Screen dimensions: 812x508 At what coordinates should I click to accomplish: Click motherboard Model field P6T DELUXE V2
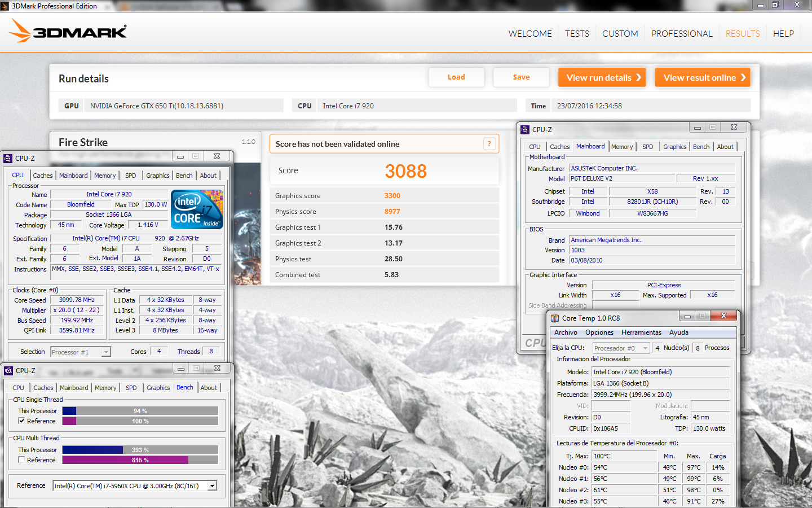pyautogui.click(x=622, y=178)
